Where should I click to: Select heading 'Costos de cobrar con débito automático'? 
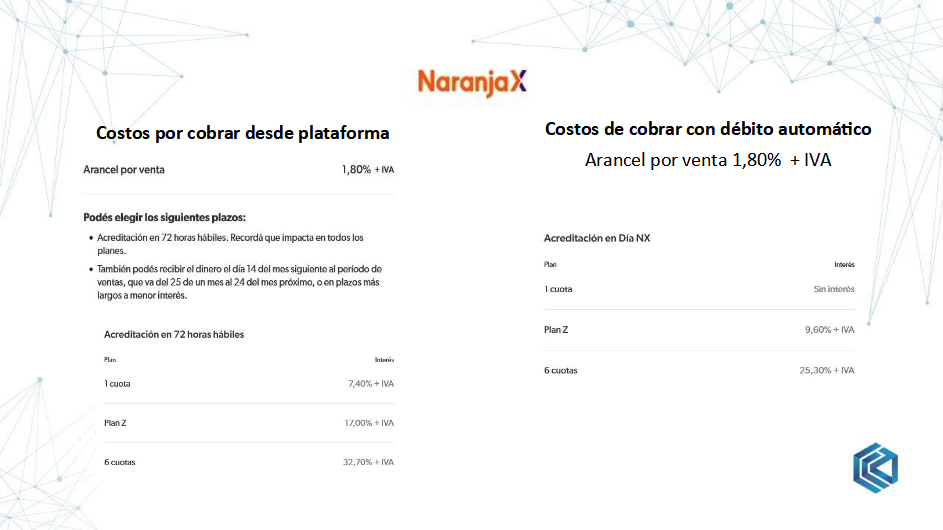[x=708, y=129]
